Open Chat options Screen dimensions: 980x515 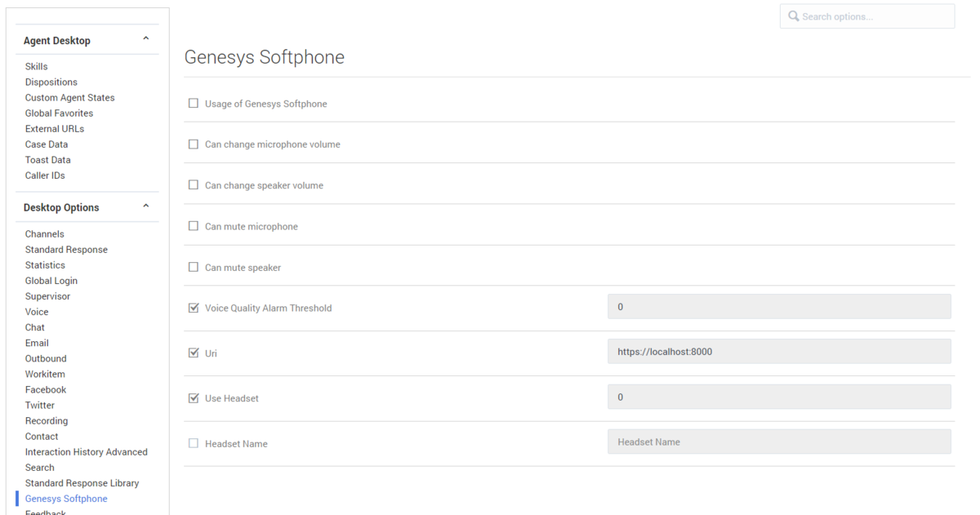point(35,327)
